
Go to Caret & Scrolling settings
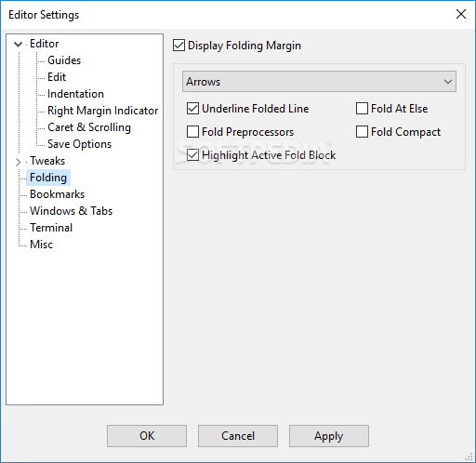[x=89, y=127]
